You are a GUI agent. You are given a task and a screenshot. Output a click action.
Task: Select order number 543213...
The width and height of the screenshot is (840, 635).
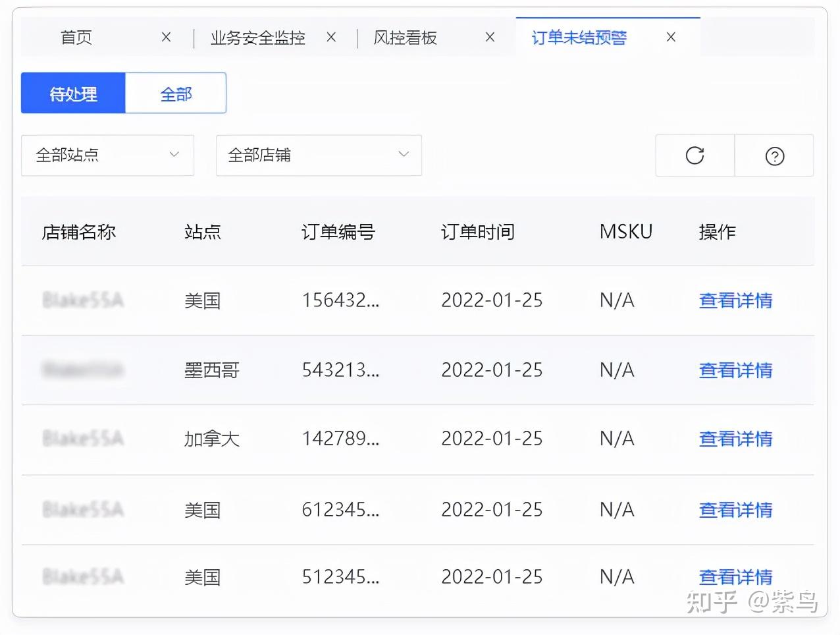tap(340, 370)
